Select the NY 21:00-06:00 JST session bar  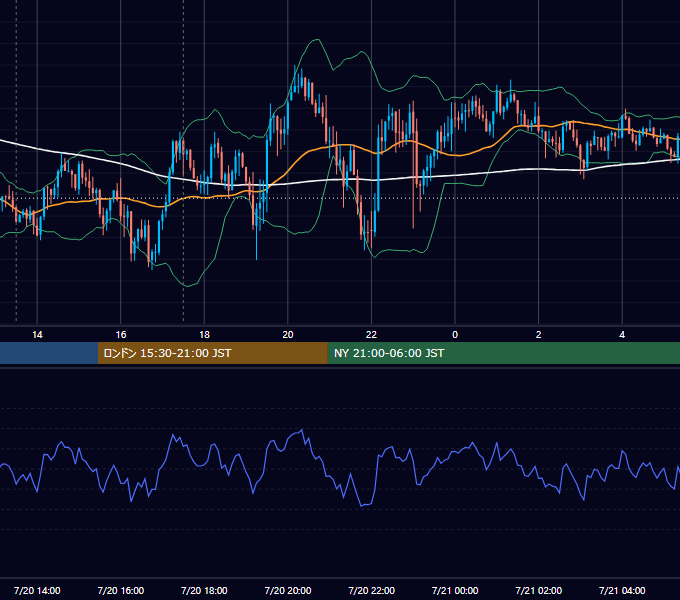tap(503, 353)
